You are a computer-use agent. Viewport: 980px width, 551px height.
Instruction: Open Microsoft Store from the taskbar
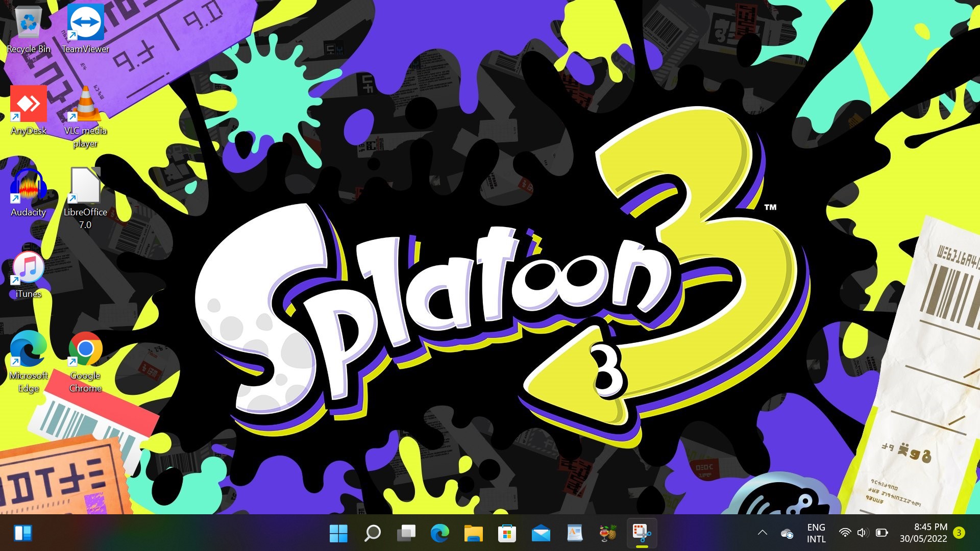507,534
